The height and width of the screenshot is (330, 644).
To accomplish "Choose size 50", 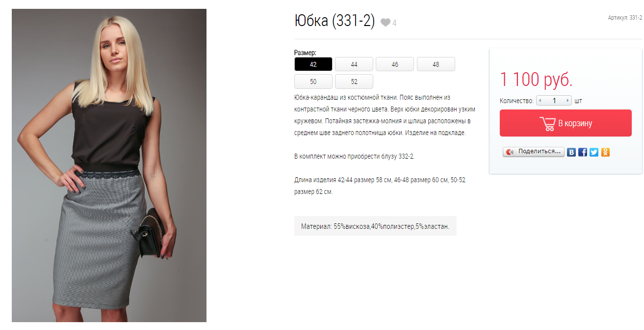I will click(x=313, y=82).
